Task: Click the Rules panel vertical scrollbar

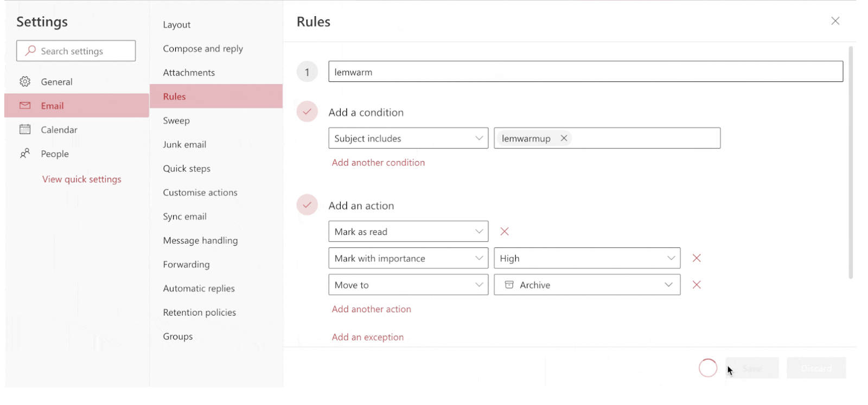Action: (x=850, y=163)
